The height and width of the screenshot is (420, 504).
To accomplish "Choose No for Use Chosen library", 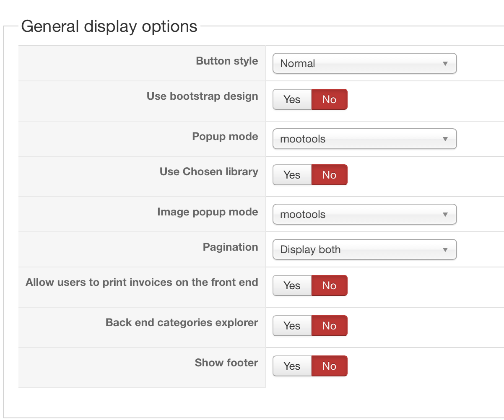I will coord(329,175).
